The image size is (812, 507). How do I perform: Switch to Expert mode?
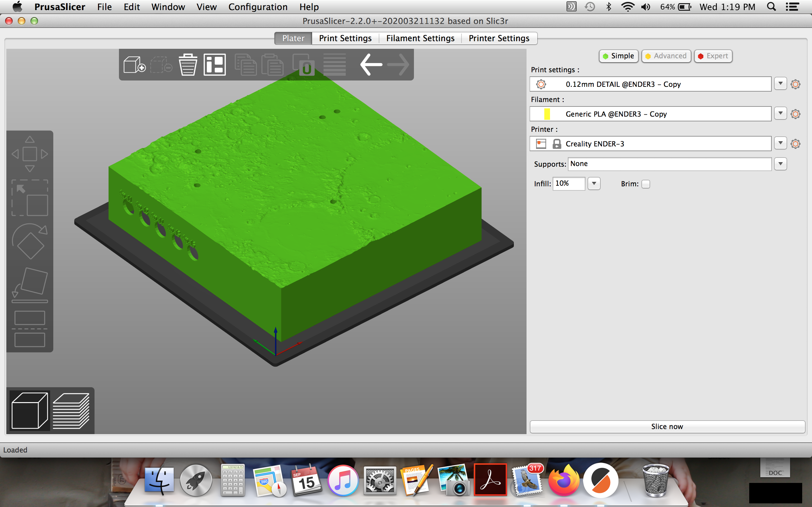click(713, 56)
